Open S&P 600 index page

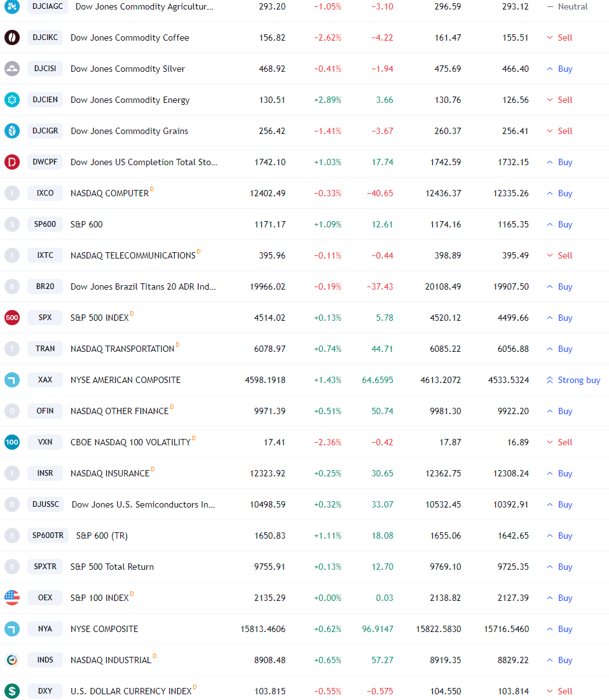click(x=86, y=225)
